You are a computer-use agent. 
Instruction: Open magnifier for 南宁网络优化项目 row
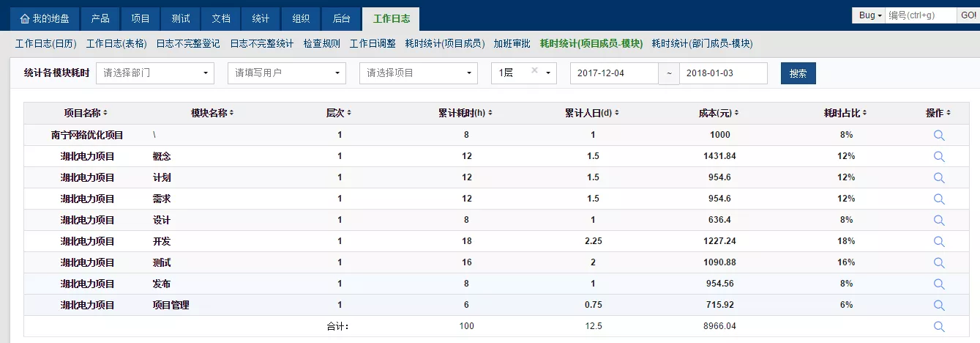coord(939,136)
